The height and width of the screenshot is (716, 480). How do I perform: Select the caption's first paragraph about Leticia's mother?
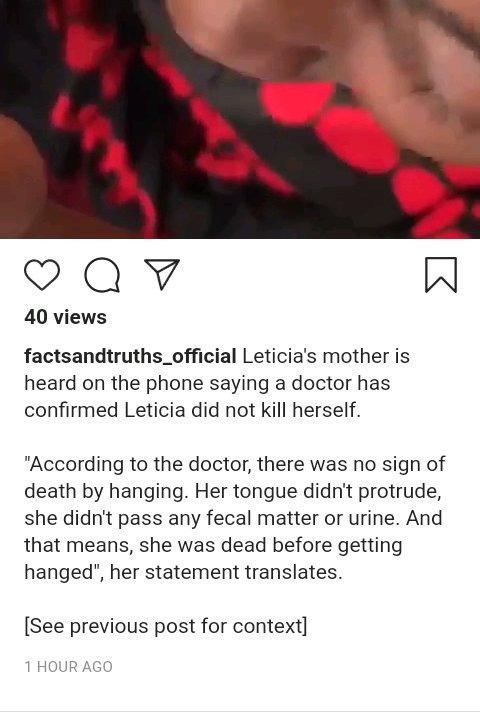pos(217,383)
